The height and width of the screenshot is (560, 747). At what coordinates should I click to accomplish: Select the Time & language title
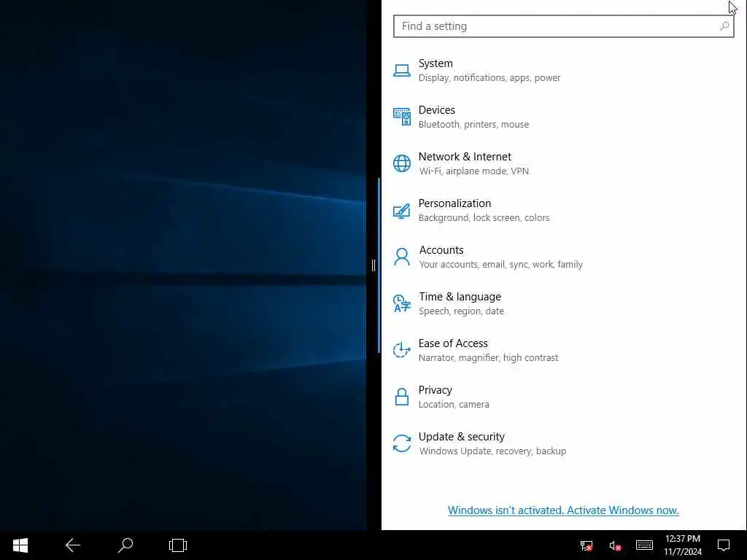[460, 297]
